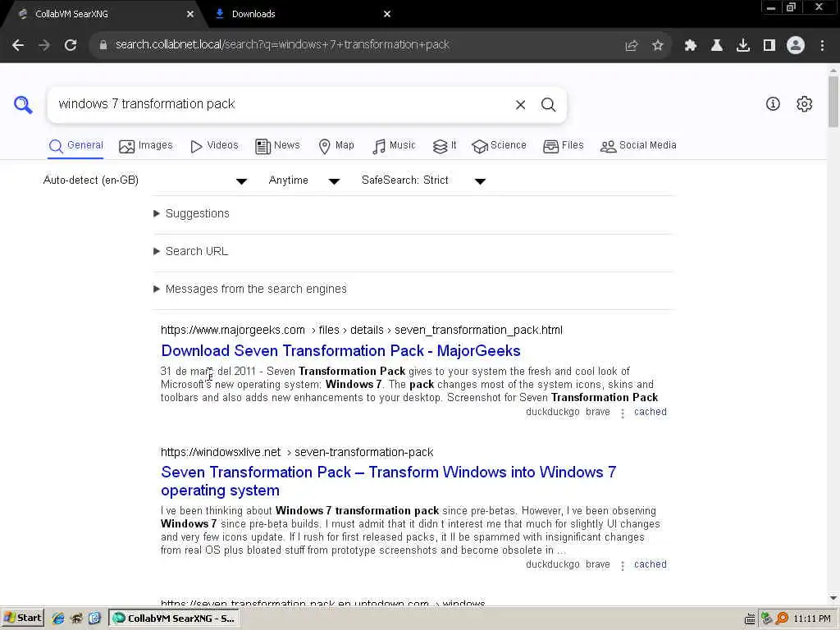Close the CollabVM SearXNG tab
Image resolution: width=840 pixels, height=630 pixels.
tap(190, 14)
